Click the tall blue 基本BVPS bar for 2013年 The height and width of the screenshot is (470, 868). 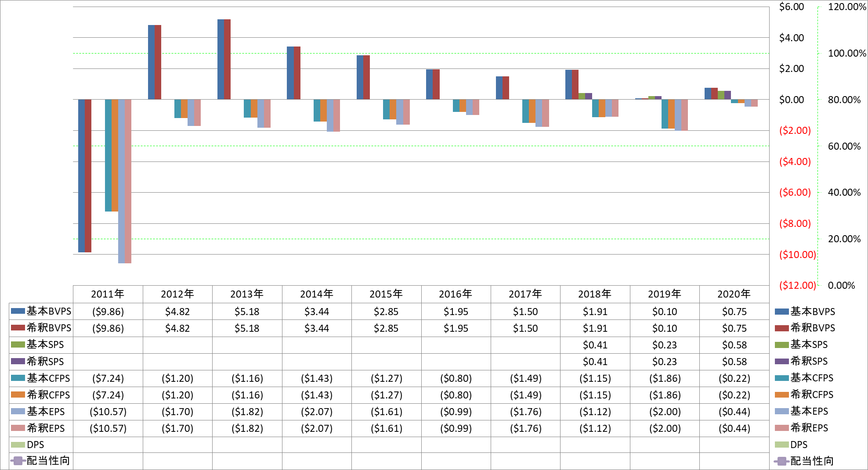[221, 59]
